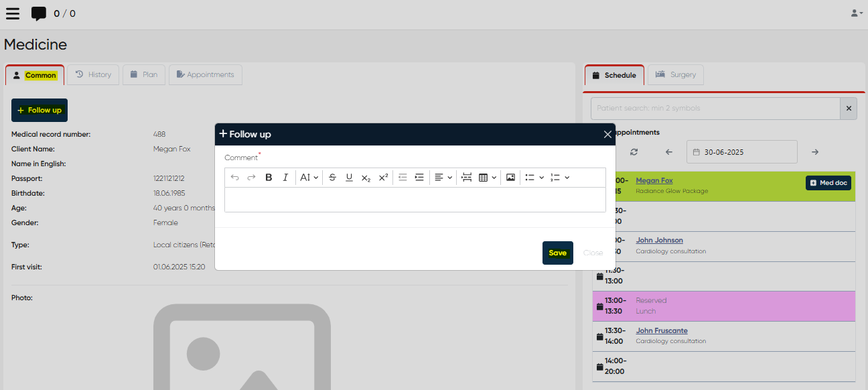Screen dimensions: 868x390
Task: Switch to the History tab
Action: point(93,74)
